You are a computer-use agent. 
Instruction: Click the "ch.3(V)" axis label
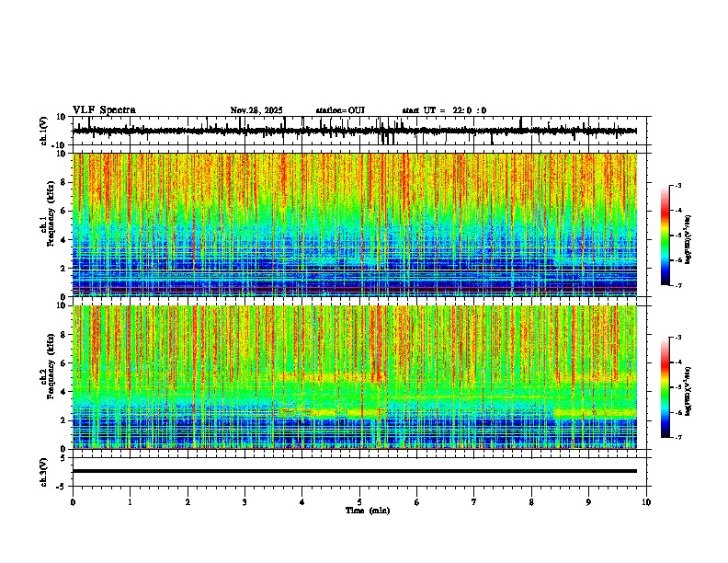point(44,472)
